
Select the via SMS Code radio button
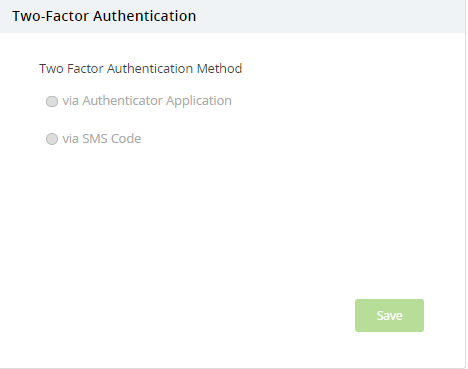coord(52,139)
